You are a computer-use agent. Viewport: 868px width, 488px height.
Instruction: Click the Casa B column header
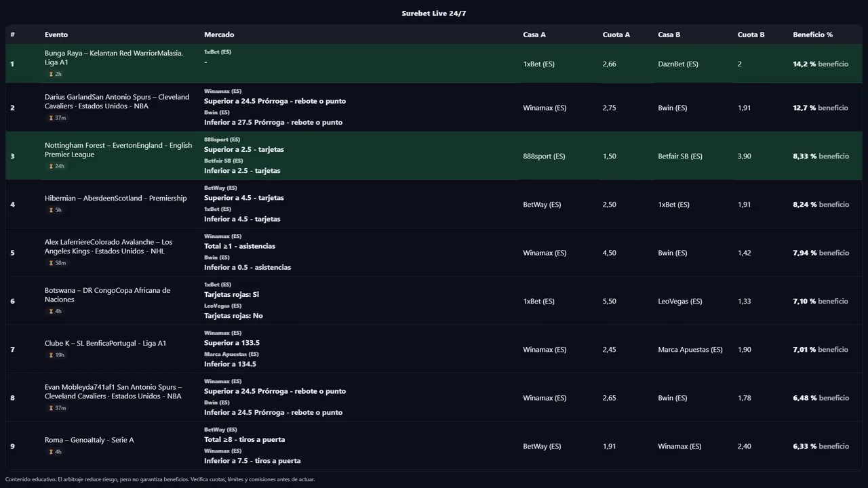(x=669, y=35)
